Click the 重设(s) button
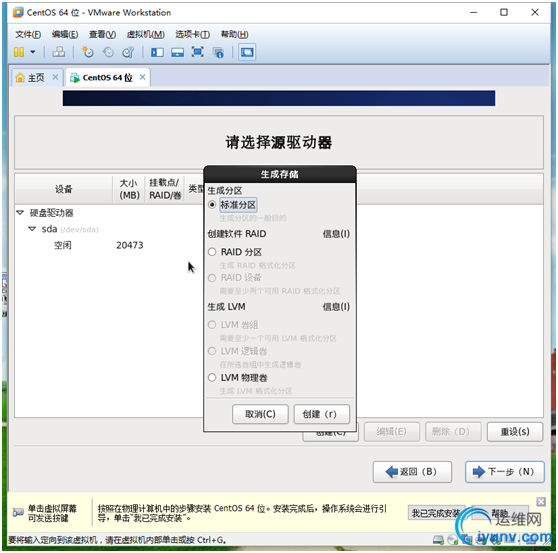This screenshot has width=558, height=553. [515, 432]
